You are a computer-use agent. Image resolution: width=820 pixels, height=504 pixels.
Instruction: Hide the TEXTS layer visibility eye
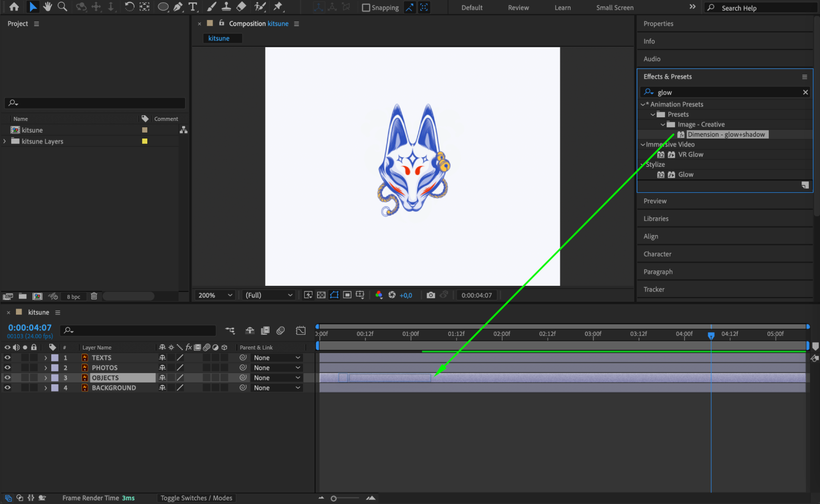7,358
